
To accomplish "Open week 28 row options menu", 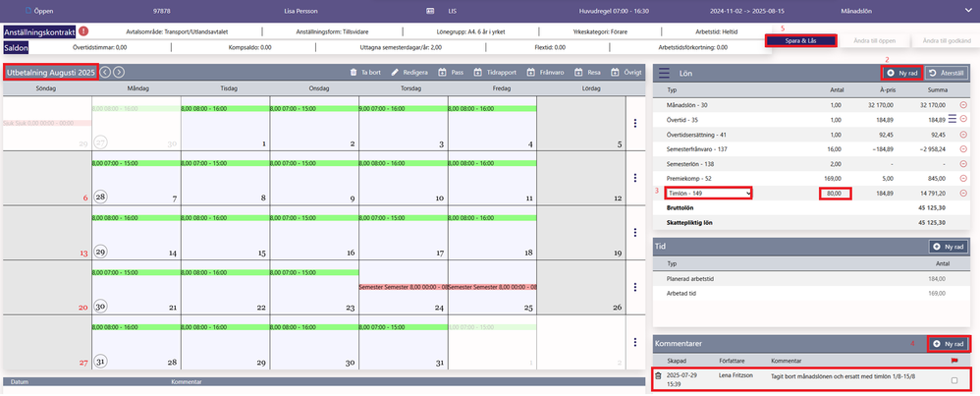I will click(x=635, y=177).
